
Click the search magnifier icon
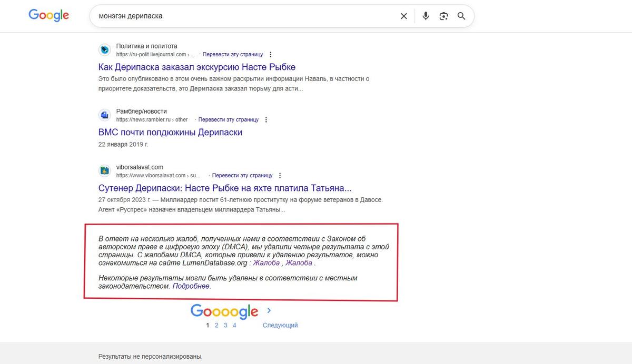tap(461, 16)
